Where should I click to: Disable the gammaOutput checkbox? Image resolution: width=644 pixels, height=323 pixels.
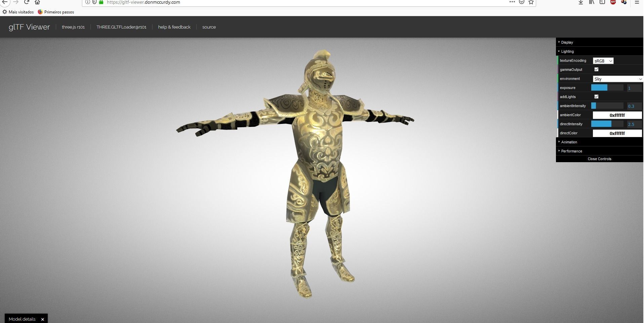pyautogui.click(x=596, y=69)
